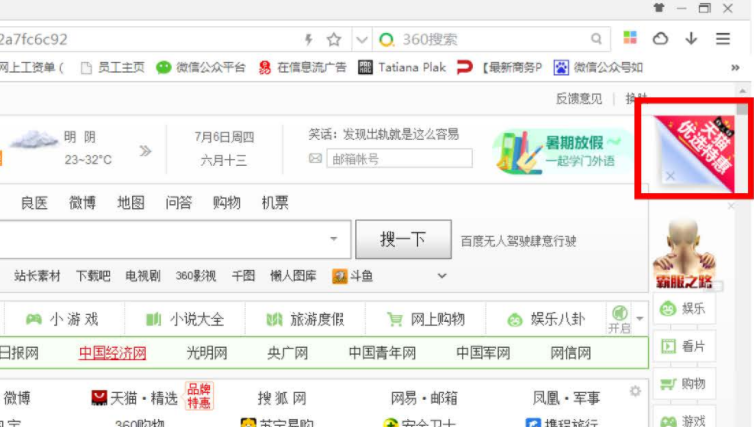Open the 购物 sidebar cart button
754x427 pixels.
coord(684,384)
